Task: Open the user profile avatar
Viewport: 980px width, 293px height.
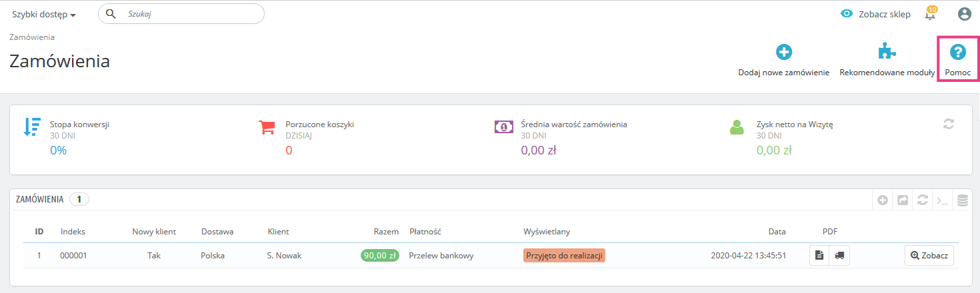Action: 964,14
